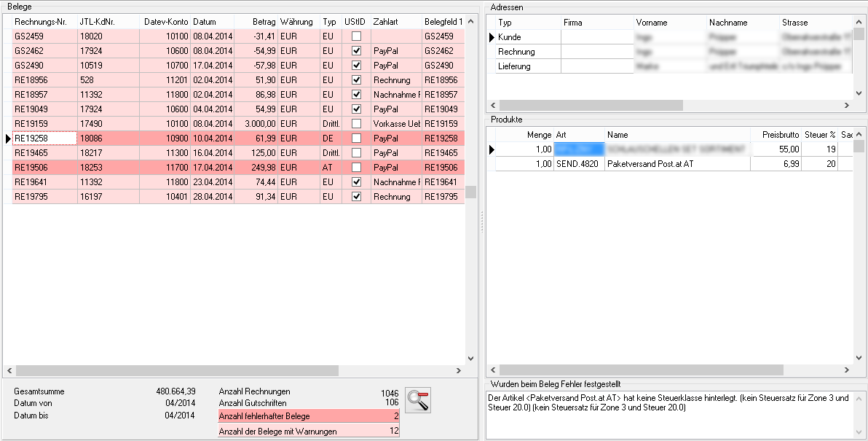The image size is (868, 441).
Task: Sort Belege by the Betrag column header
Action: (x=255, y=22)
